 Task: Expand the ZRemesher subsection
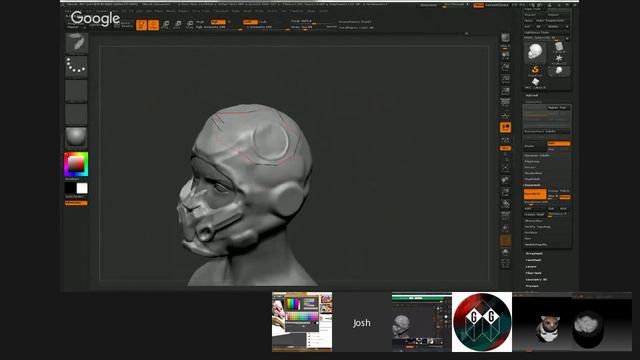tap(533, 221)
